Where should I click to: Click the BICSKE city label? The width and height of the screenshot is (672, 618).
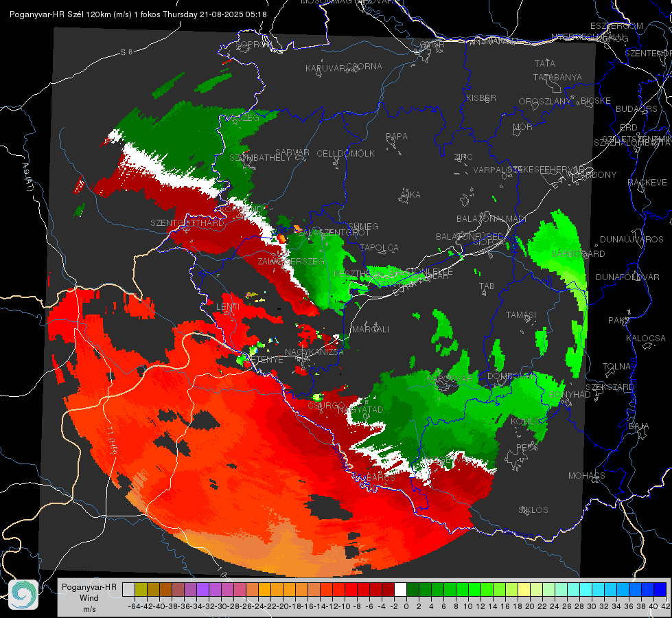(596, 101)
